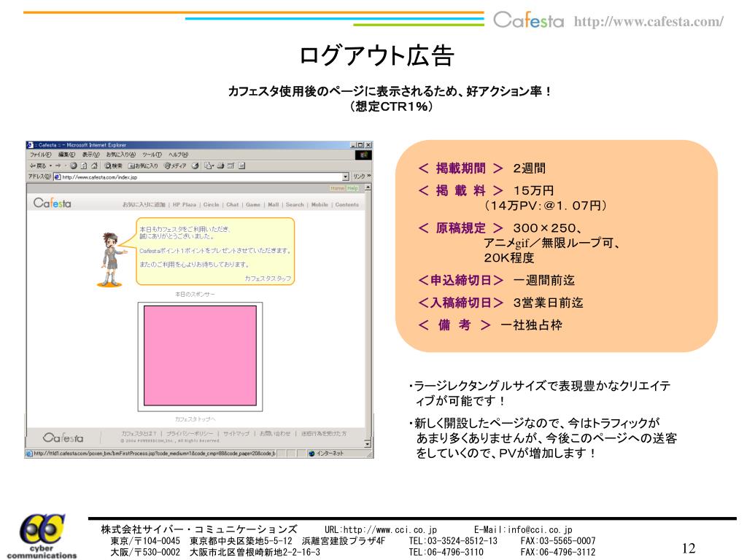Click the 一社独占枠 text
This screenshot has height=560, width=747.
pos(531,325)
